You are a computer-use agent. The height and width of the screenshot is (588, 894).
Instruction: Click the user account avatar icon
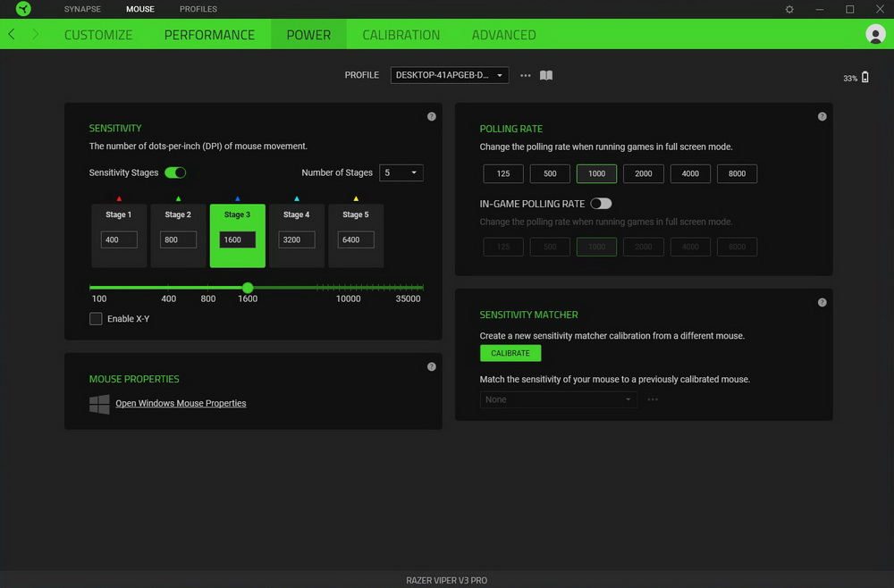click(875, 34)
